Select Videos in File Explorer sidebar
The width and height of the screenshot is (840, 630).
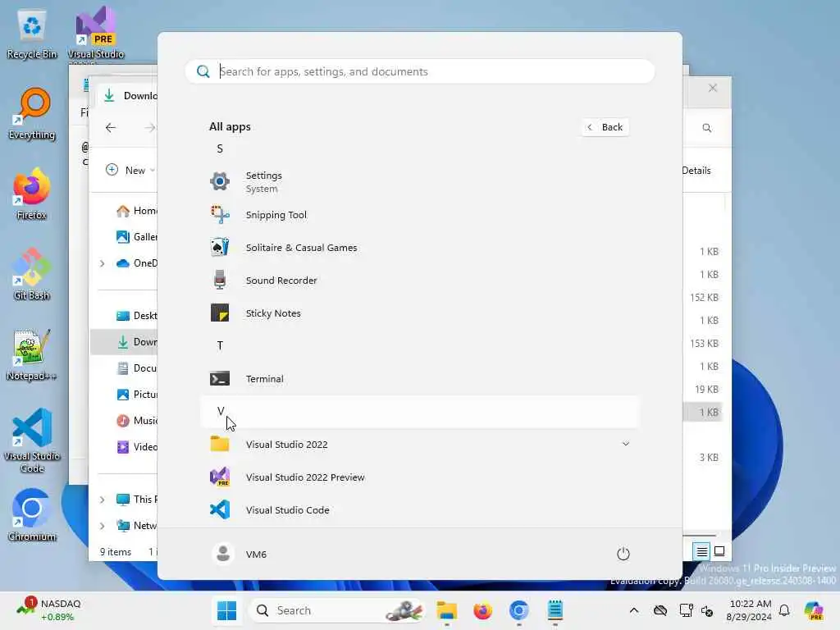coord(137,447)
